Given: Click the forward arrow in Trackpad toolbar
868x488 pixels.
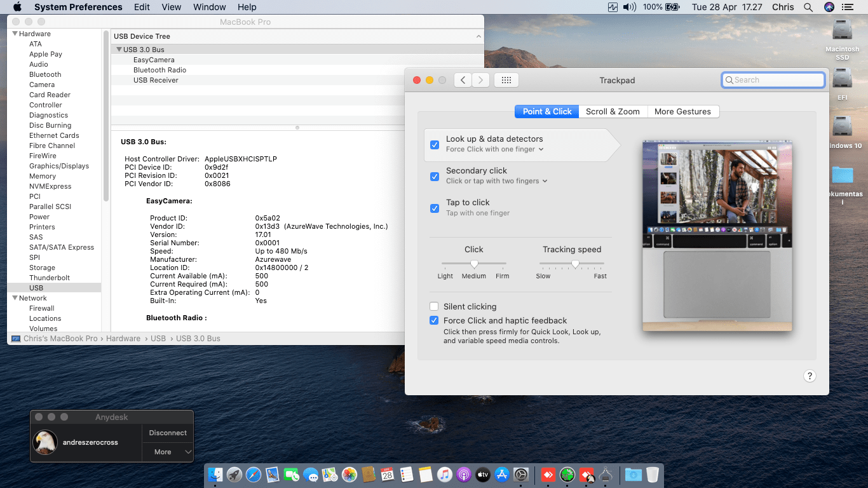Looking at the screenshot, I should (x=481, y=80).
